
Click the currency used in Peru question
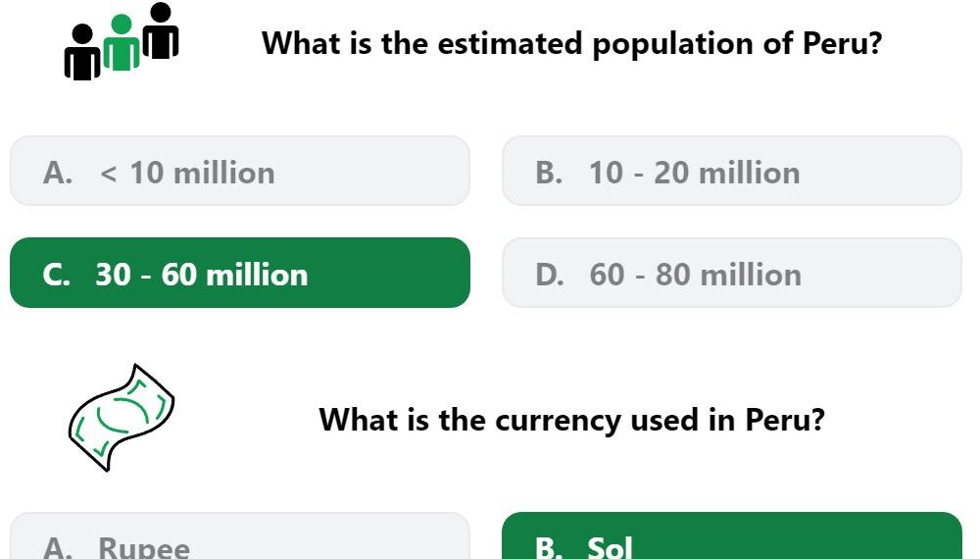(571, 420)
